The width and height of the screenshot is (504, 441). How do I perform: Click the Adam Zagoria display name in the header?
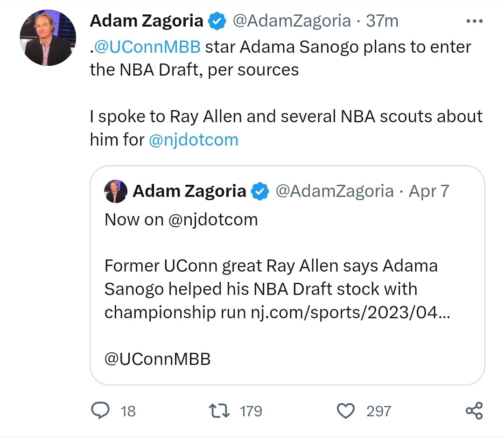[x=146, y=21]
